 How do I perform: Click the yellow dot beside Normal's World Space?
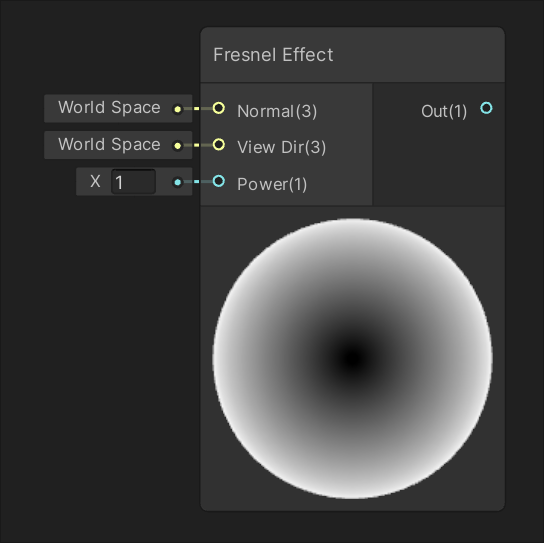(x=178, y=109)
